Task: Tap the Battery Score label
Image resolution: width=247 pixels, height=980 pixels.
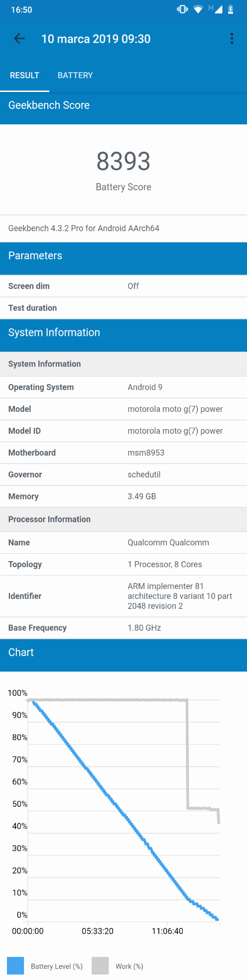Action: [x=123, y=187]
